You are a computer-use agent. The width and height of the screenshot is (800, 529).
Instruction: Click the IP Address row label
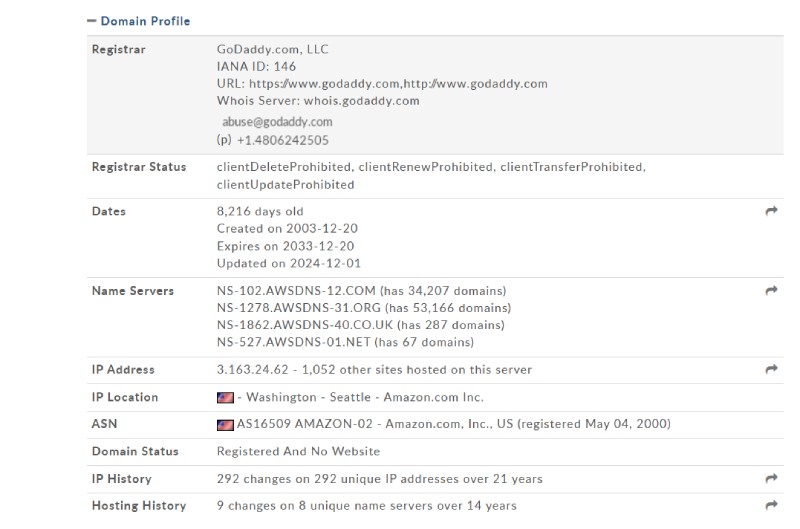click(123, 370)
